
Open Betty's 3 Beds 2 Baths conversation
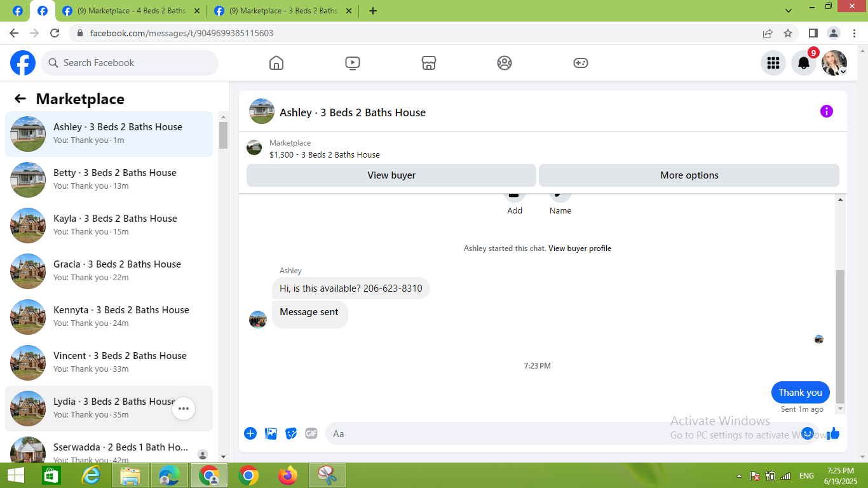[109, 180]
